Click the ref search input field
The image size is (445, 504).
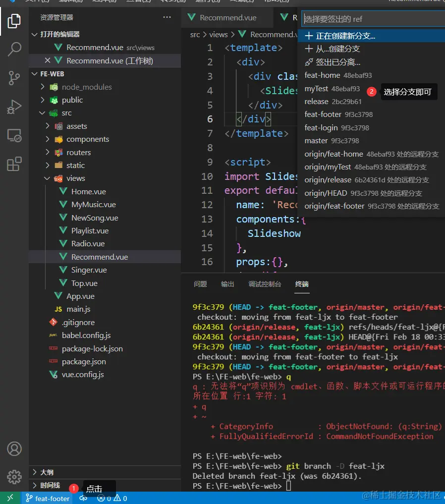[x=373, y=19]
